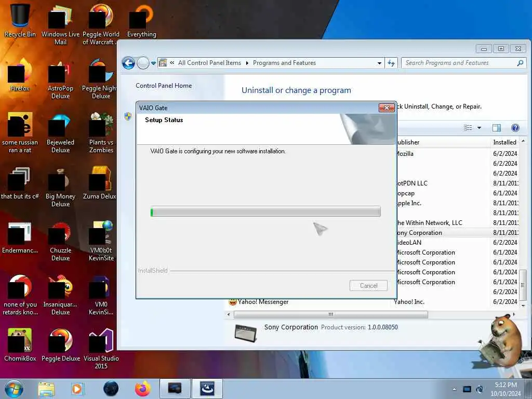Select the Yahoo! Messenger program row
Screen dimensions: 532x399
[x=372, y=302]
